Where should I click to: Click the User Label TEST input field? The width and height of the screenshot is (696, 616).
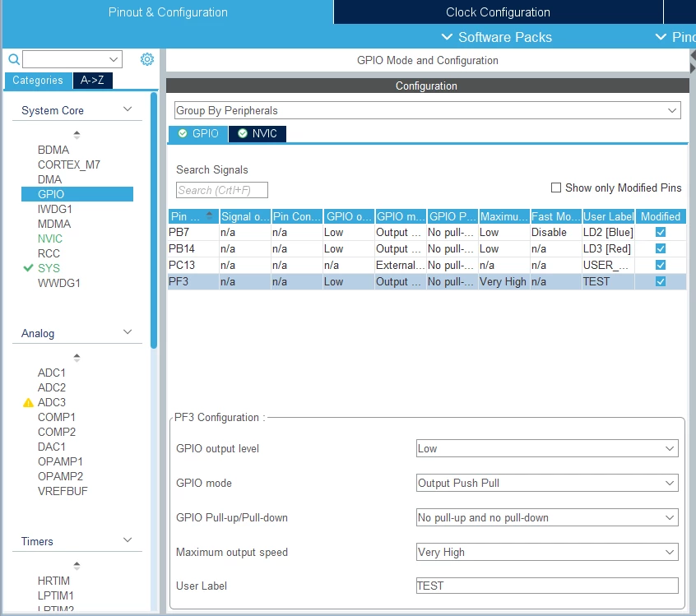click(x=547, y=586)
